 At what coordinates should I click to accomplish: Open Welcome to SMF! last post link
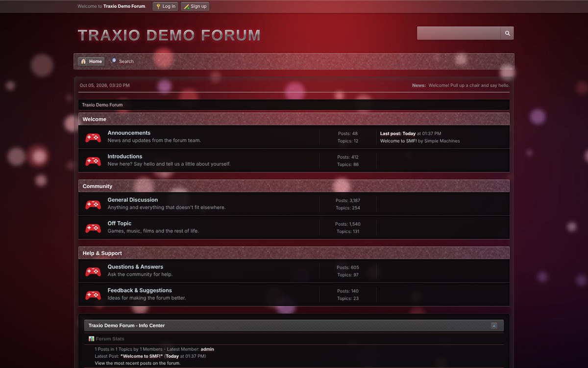398,141
